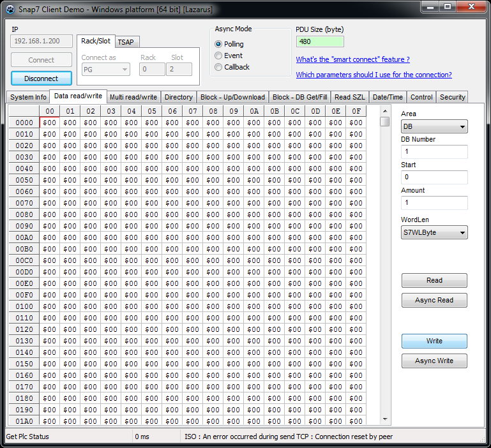This screenshot has height=448, width=491.
Task: Close the Snap7 Client Demo window
Action: point(472,6)
